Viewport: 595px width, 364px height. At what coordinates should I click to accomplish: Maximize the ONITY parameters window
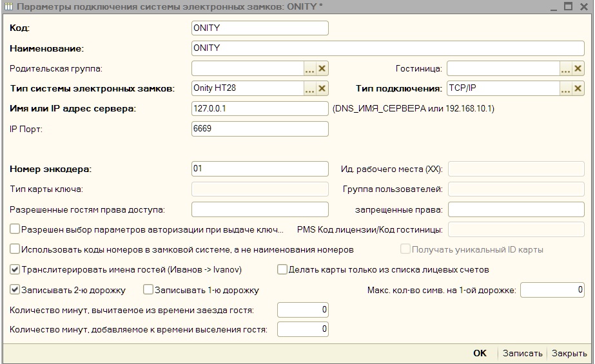[x=568, y=6]
